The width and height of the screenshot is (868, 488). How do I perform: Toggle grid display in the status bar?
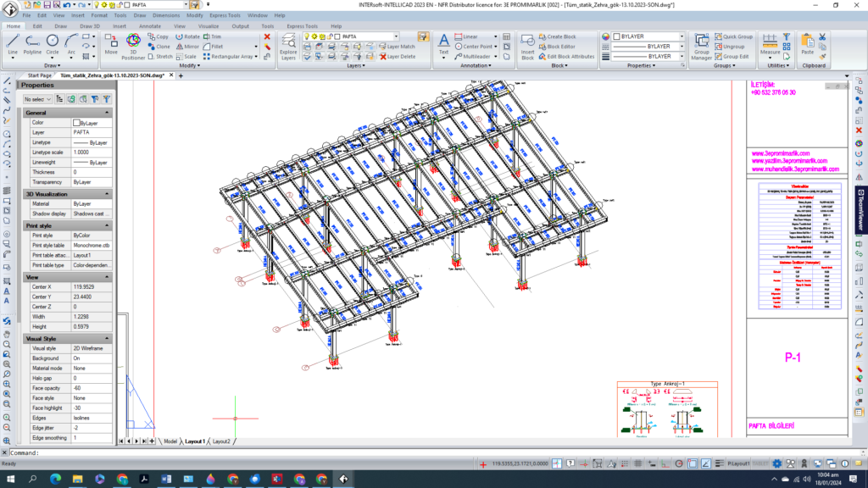tap(637, 463)
